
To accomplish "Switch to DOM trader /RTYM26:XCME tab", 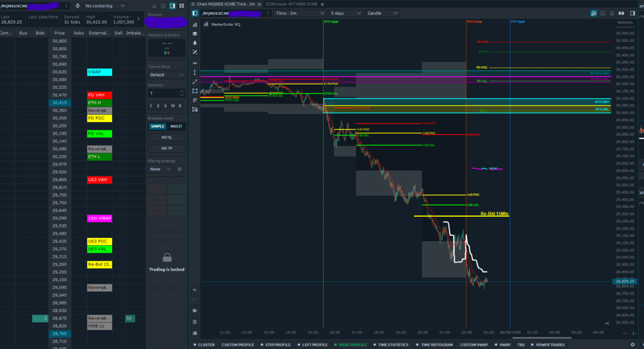I will click(291, 4).
